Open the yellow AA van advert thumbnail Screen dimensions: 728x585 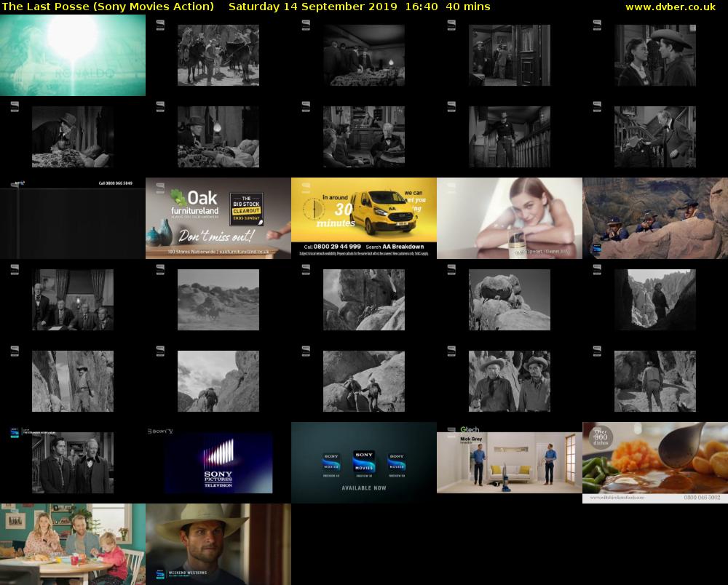364,218
